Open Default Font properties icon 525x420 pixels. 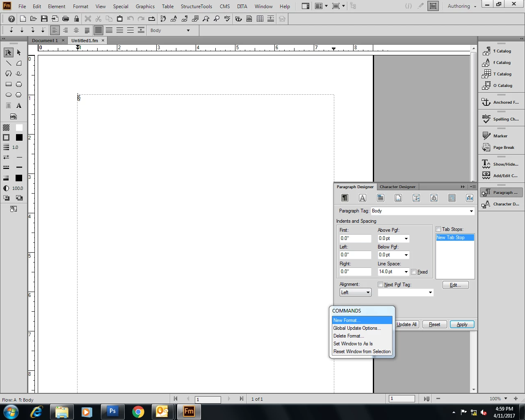[x=363, y=198]
